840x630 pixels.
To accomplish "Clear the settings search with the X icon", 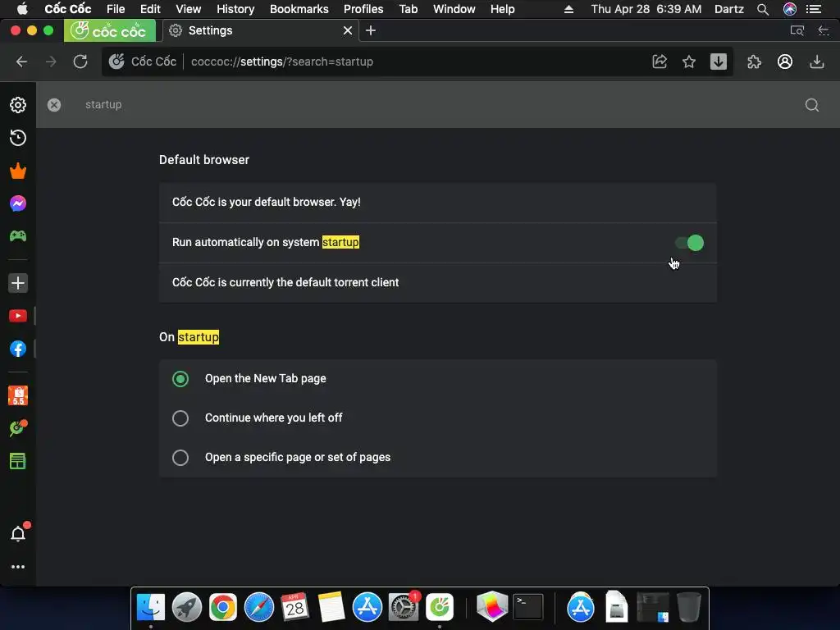I will pyautogui.click(x=54, y=105).
